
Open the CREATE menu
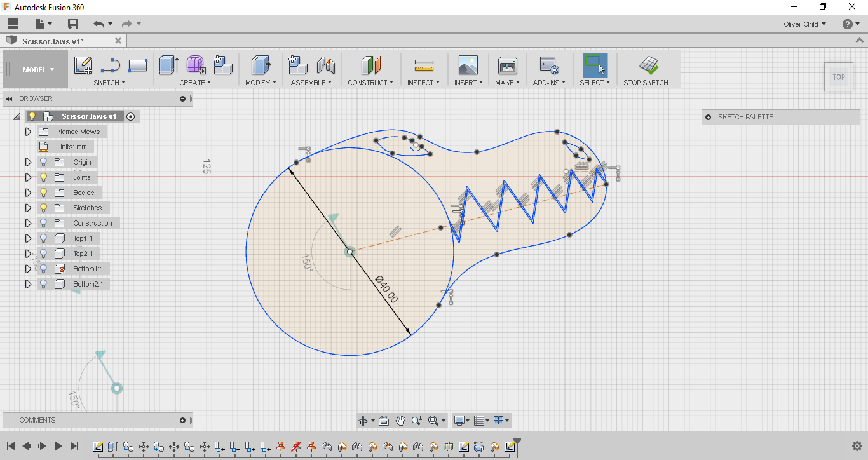pos(195,83)
